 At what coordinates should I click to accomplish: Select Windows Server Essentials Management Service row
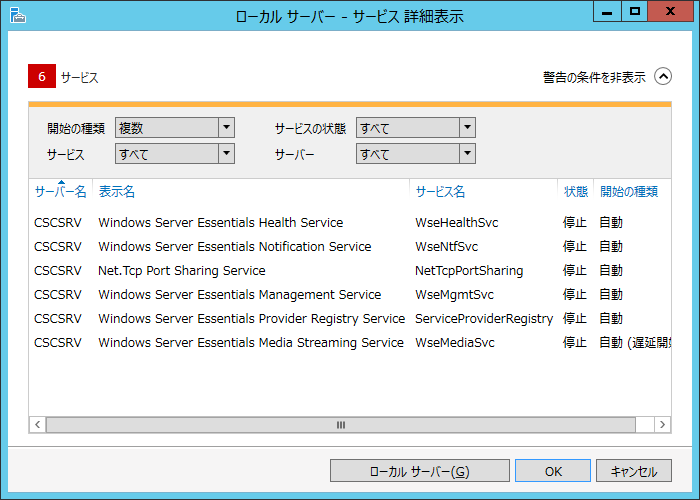click(x=350, y=295)
